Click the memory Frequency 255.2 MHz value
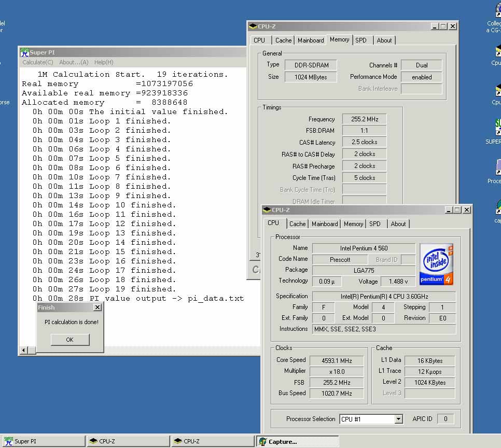 (x=365, y=119)
